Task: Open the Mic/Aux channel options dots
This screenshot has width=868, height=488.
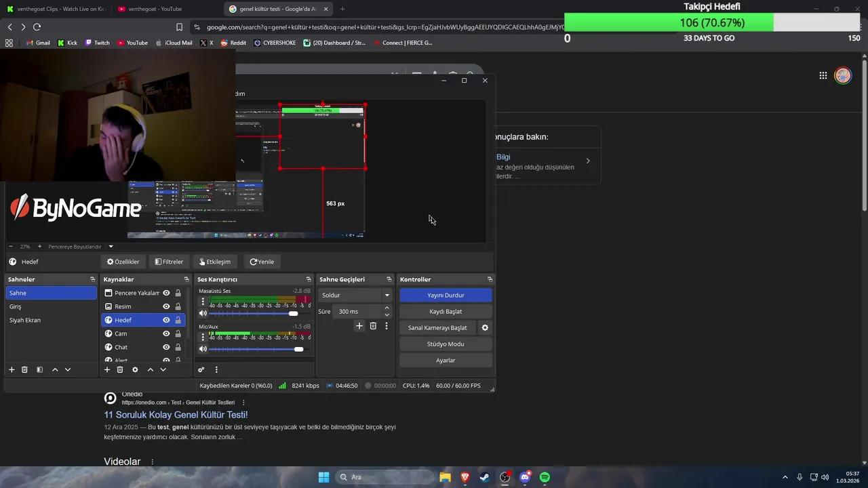Action: tap(203, 338)
